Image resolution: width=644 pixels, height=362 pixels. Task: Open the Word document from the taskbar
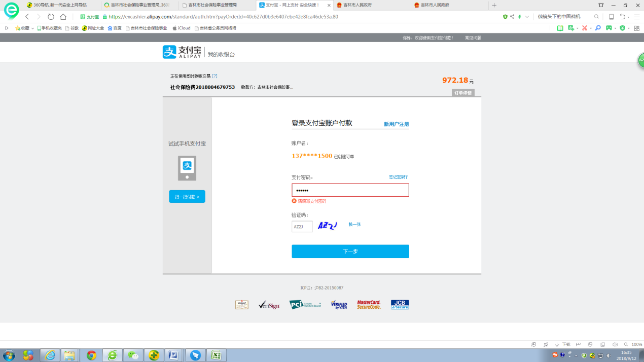(173, 355)
